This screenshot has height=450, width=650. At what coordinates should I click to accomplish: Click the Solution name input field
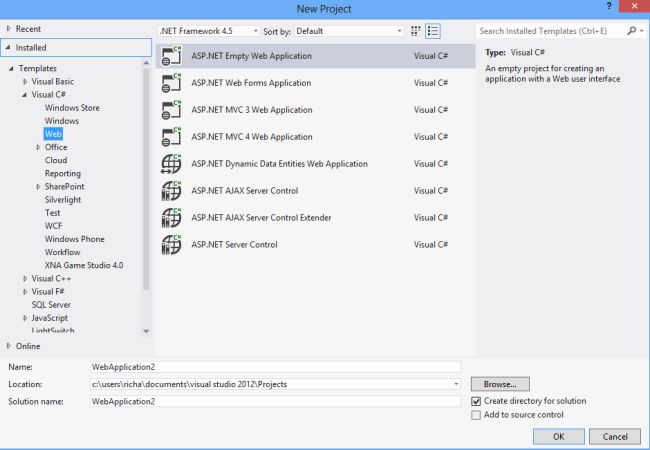[x=275, y=402]
